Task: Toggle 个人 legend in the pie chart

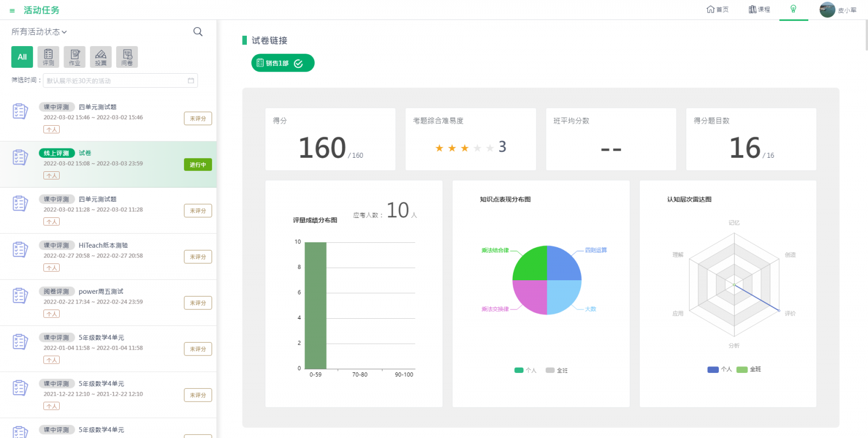Action: (x=525, y=370)
